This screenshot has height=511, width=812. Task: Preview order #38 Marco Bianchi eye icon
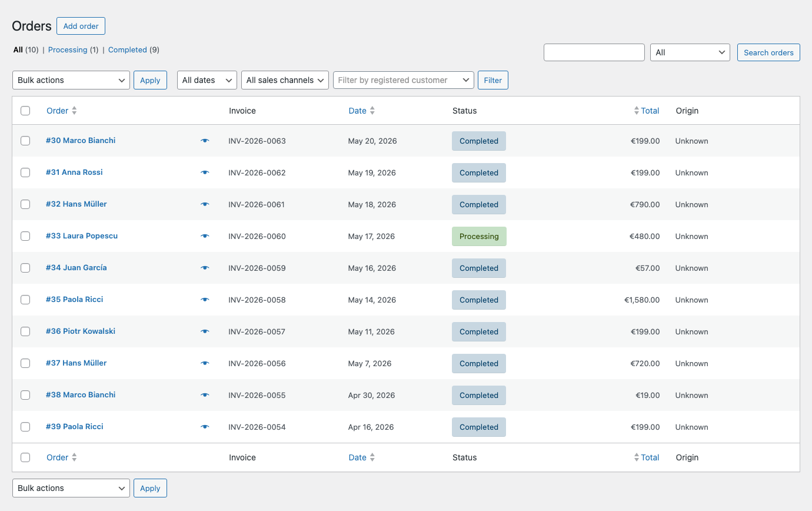pyautogui.click(x=205, y=395)
